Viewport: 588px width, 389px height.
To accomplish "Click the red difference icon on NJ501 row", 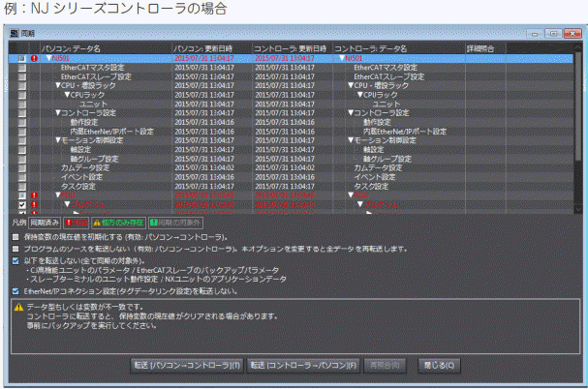I will pyautogui.click(x=34, y=58).
